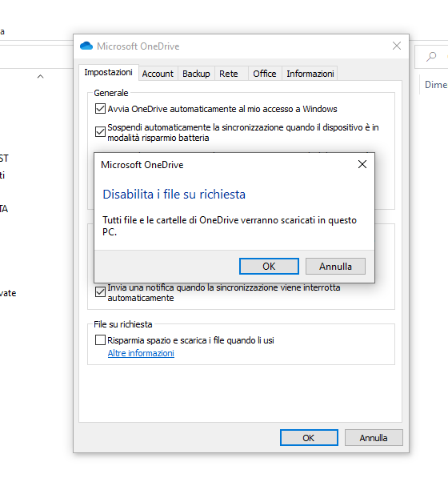Open the Altre informazioni link
448x482 pixels.
coord(141,354)
